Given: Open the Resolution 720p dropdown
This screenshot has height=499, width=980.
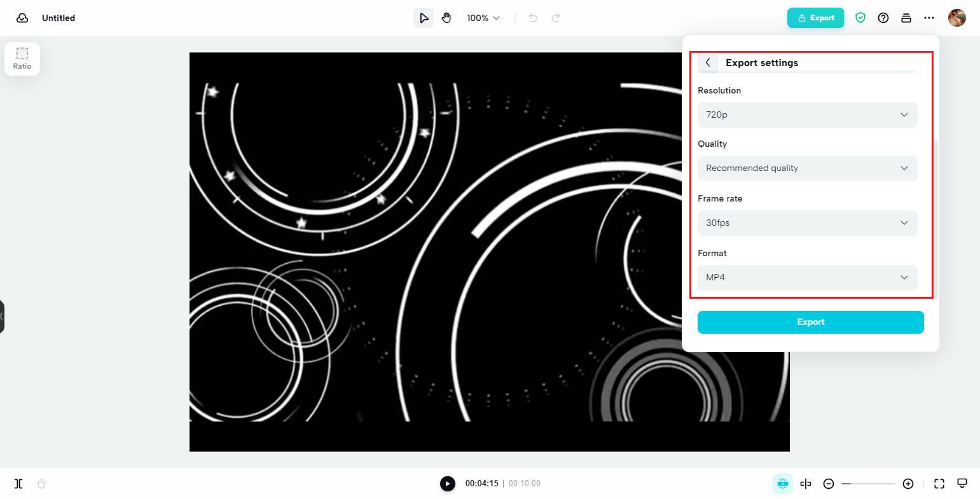Looking at the screenshot, I should click(x=808, y=115).
